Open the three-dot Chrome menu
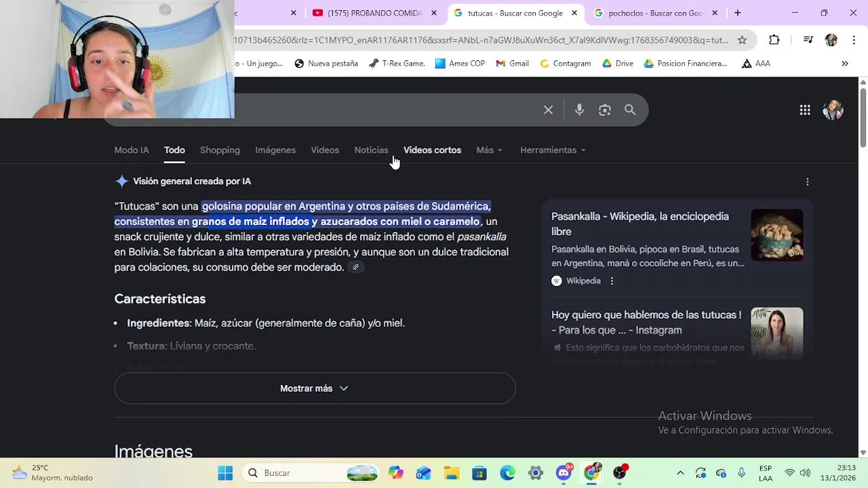The height and width of the screenshot is (488, 868). pos(853,40)
